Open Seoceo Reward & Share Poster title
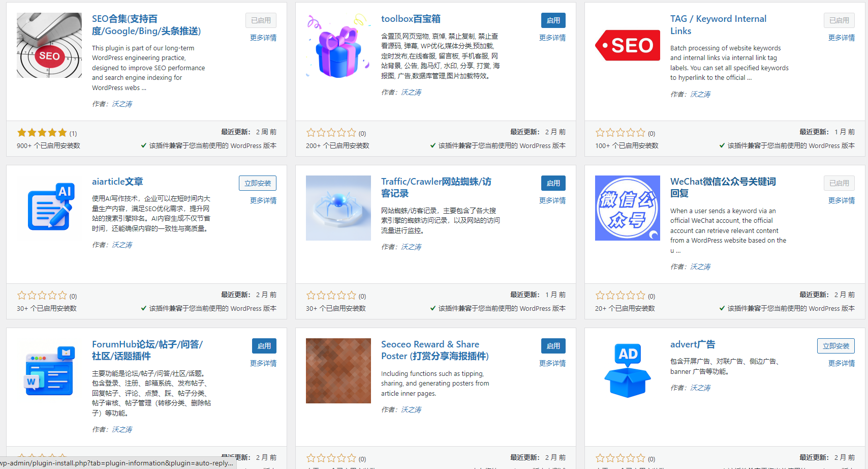Viewport: 868px width, 469px height. 435,350
